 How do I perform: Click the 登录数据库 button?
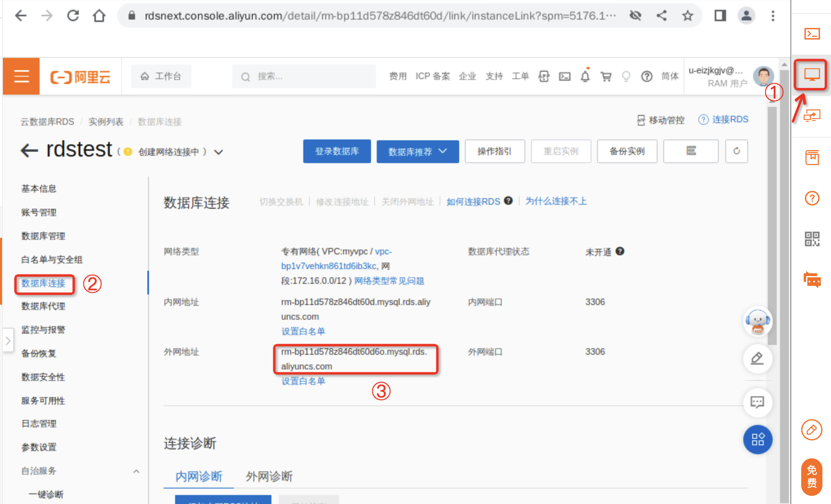point(337,151)
